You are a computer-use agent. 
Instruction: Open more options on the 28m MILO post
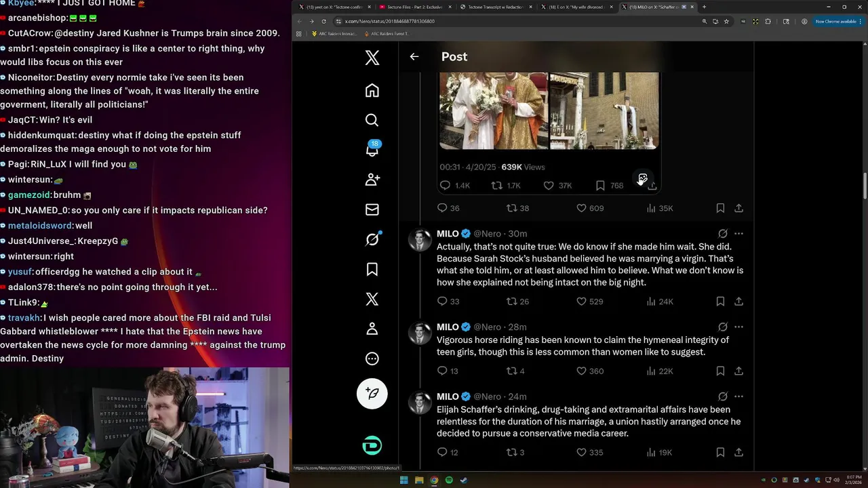pos(738,327)
